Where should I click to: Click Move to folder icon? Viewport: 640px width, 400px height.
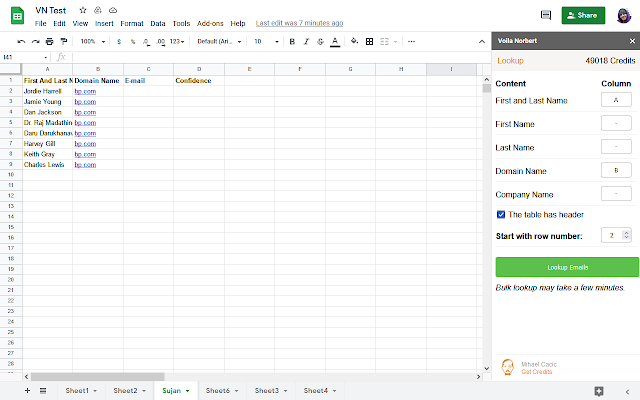click(x=98, y=10)
